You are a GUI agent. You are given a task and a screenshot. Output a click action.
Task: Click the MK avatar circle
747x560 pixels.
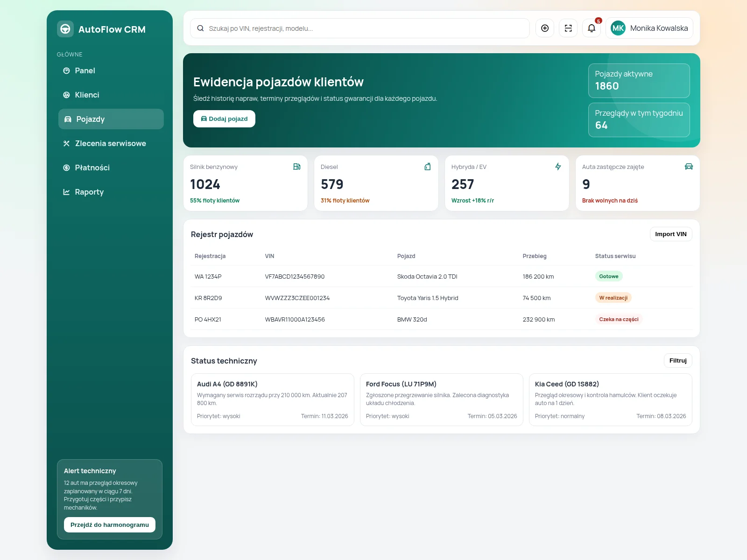618,28
